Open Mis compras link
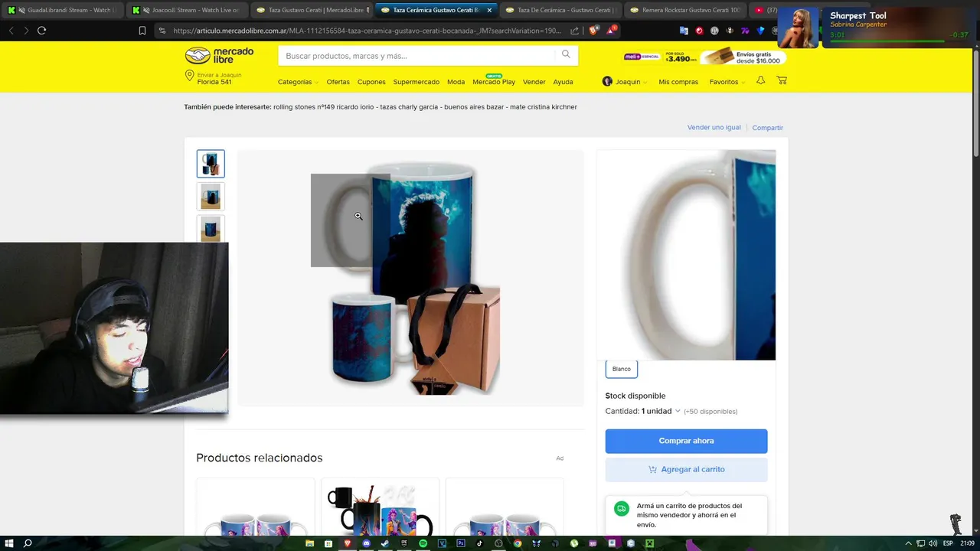This screenshot has height=551, width=980. point(678,82)
